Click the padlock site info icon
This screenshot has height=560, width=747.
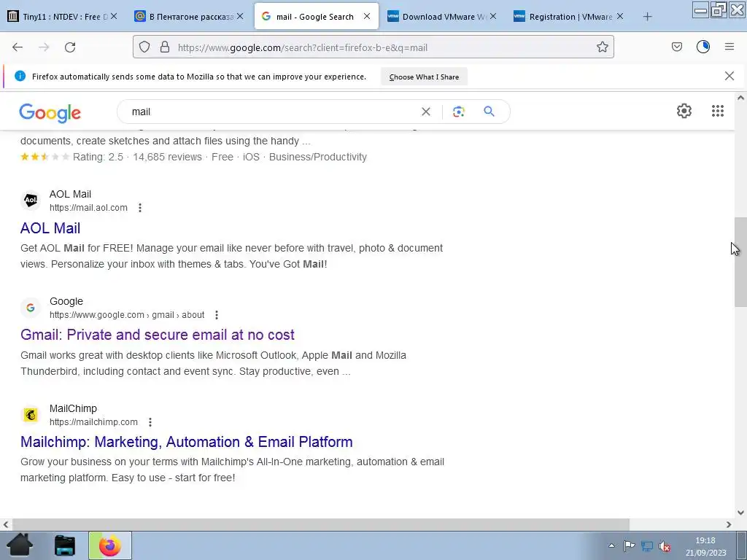(x=165, y=47)
